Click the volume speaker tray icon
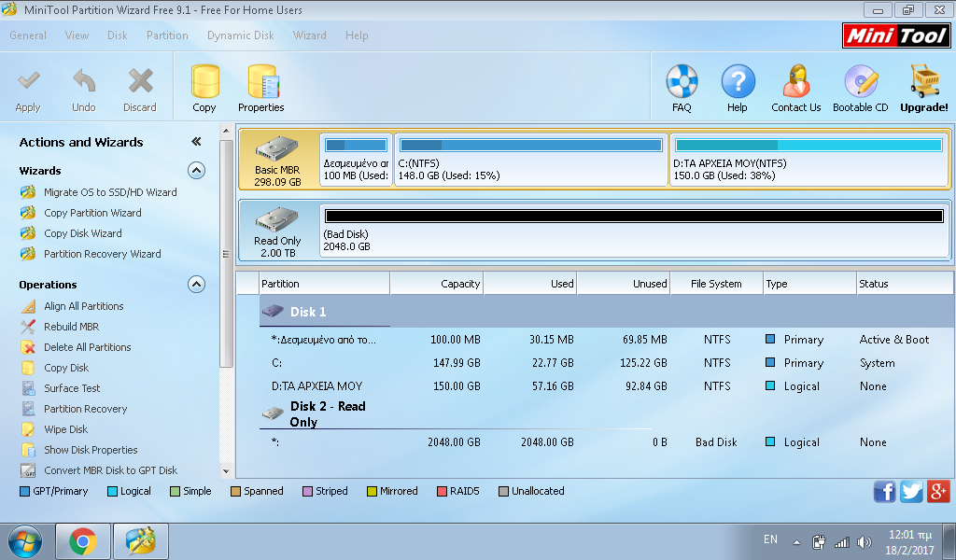This screenshot has height=560, width=956. 864,541
